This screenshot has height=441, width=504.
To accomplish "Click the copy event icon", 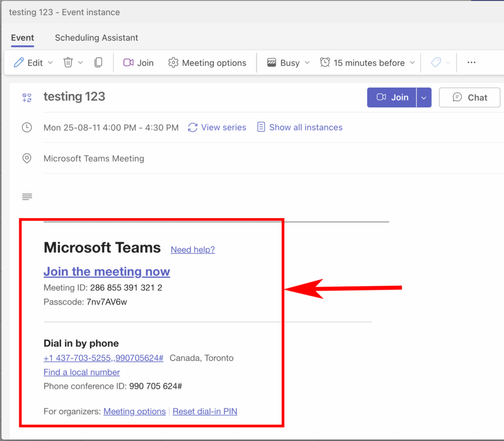I will pyautogui.click(x=98, y=63).
